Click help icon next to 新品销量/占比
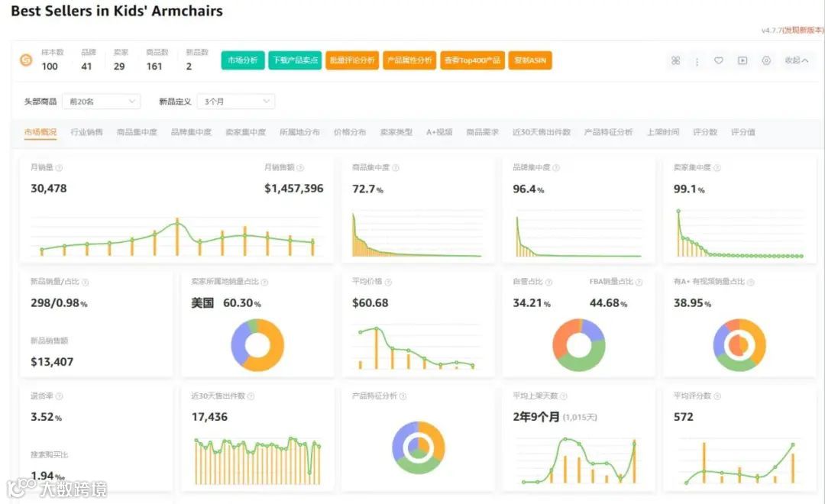 [x=86, y=283]
